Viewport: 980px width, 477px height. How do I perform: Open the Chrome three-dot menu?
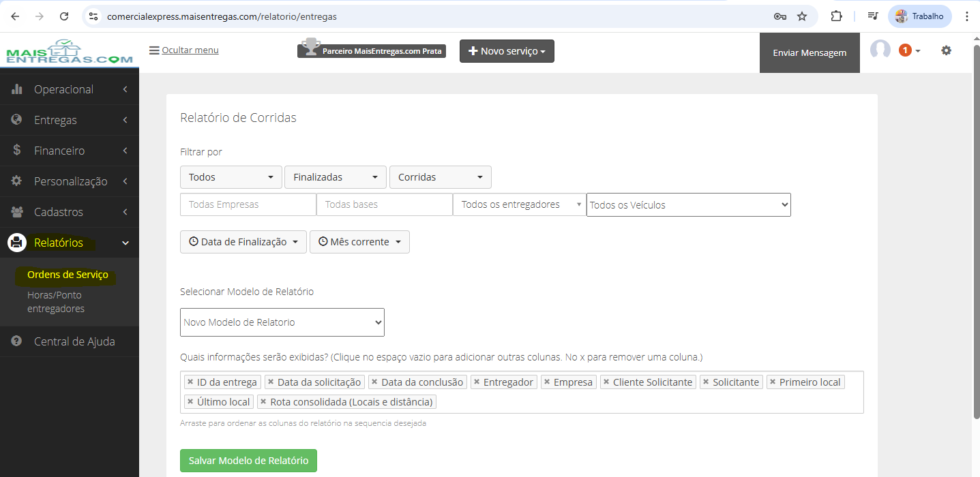pyautogui.click(x=967, y=16)
